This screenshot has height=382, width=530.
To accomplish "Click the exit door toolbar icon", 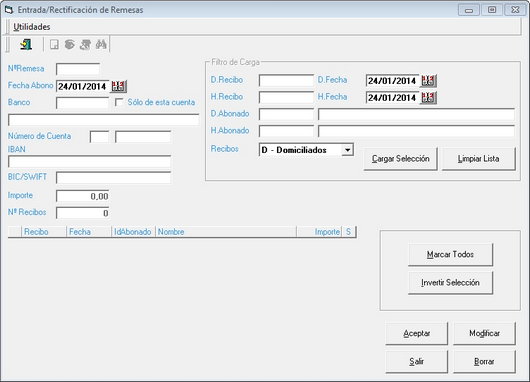I will point(26,44).
